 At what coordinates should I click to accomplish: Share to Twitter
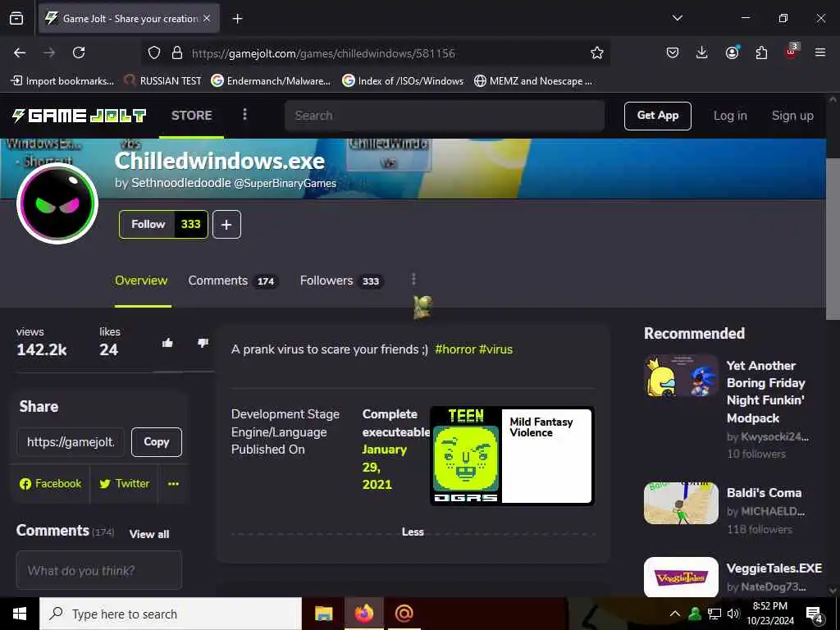coord(125,484)
